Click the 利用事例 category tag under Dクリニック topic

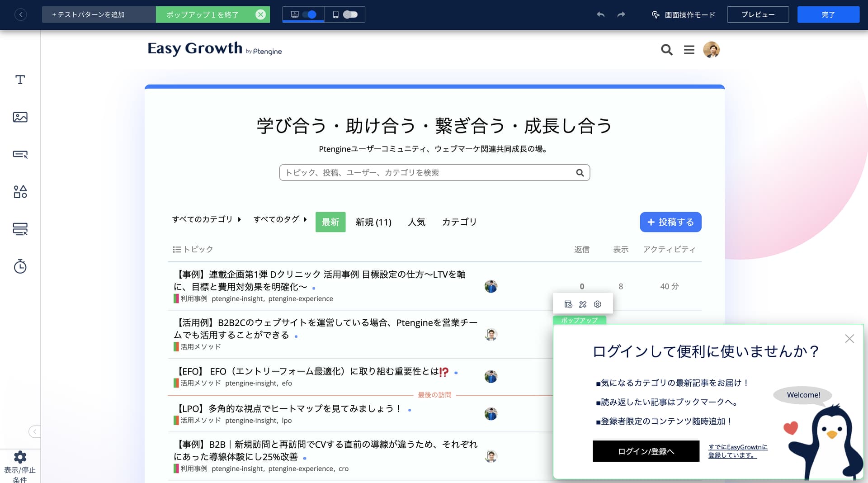click(191, 298)
